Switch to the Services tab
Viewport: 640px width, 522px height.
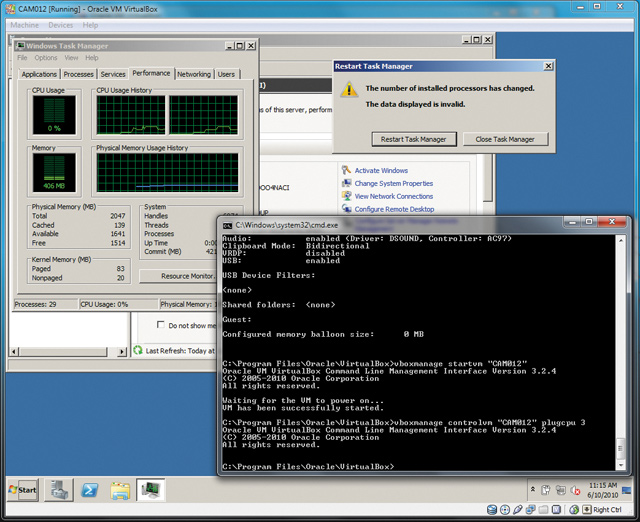(113, 74)
